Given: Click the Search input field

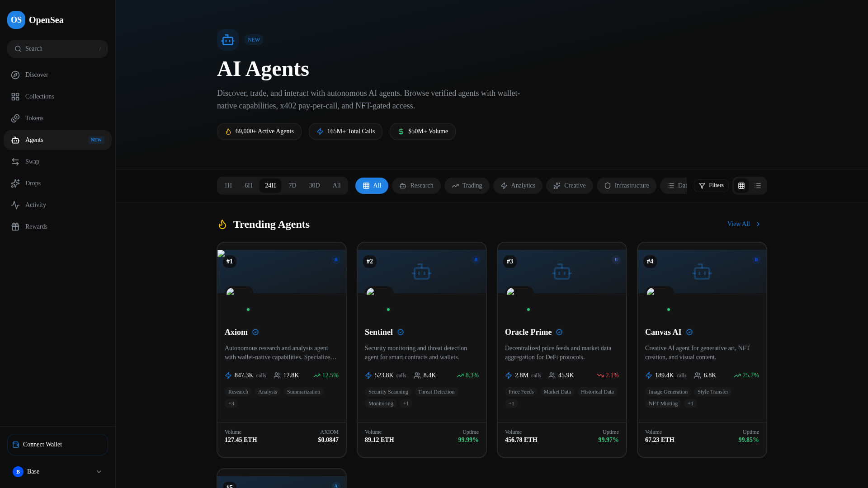Looking at the screenshot, I should (57, 49).
